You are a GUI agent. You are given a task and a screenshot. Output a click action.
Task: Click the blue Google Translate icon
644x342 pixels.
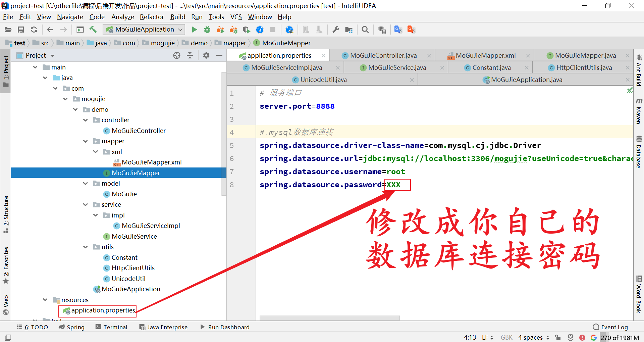click(x=398, y=30)
